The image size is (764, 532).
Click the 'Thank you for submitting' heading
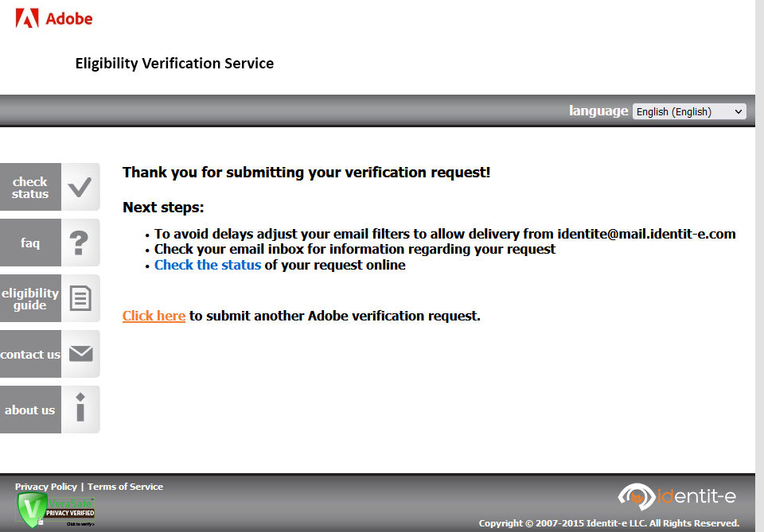[306, 173]
